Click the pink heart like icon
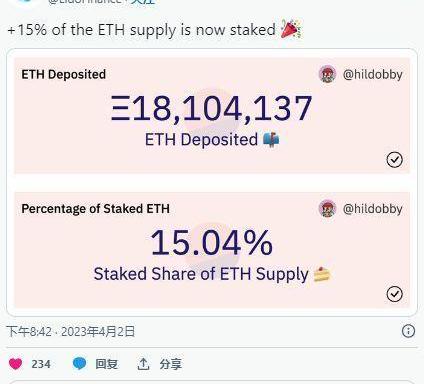The width and height of the screenshot is (424, 384). [x=15, y=363]
